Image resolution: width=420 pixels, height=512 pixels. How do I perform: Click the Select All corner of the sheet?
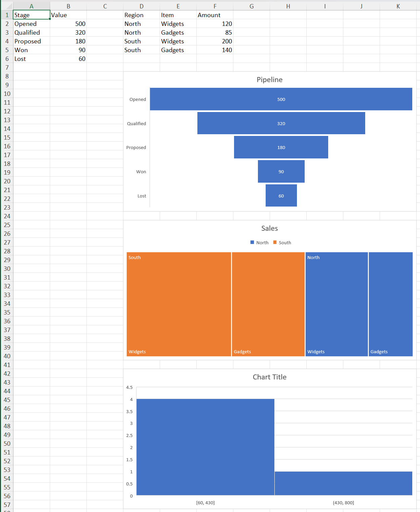(x=7, y=6)
